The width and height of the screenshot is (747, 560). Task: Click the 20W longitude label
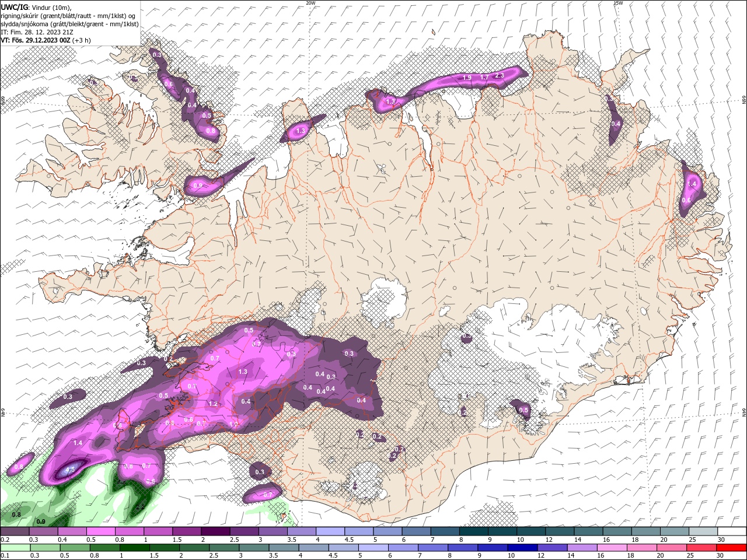[310, 3]
